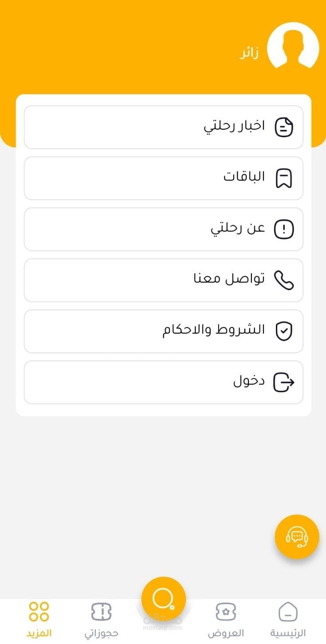Screen dimensions: 326x644
Task: Open the الباقات packages menu row
Action: 163,178
